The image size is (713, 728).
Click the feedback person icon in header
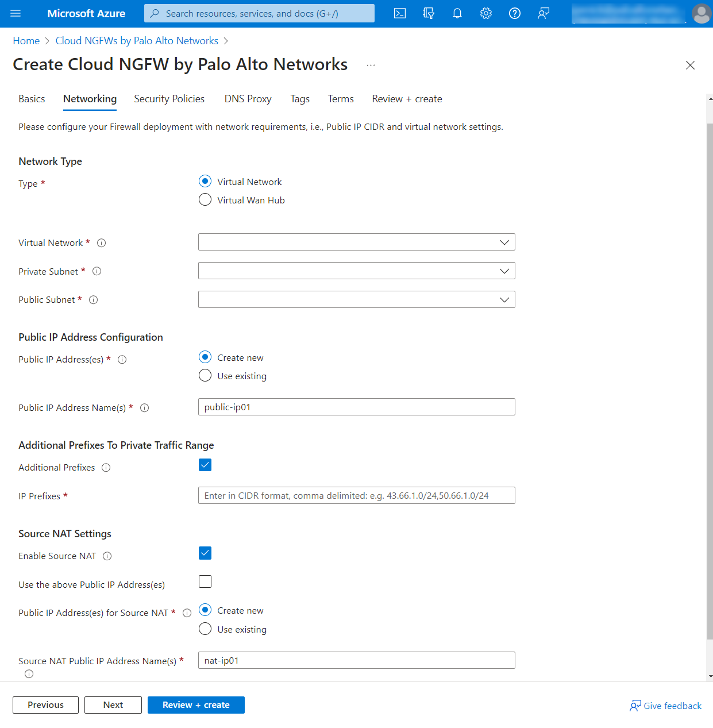tap(544, 13)
